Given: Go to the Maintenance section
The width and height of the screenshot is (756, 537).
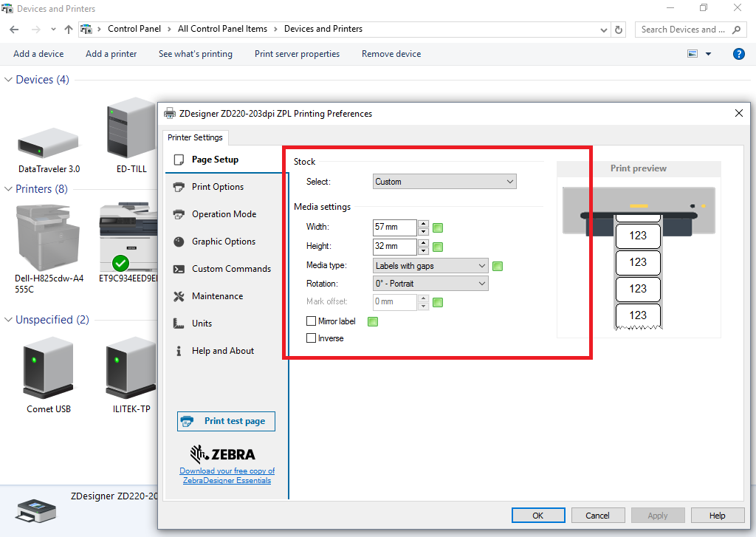Looking at the screenshot, I should [217, 296].
